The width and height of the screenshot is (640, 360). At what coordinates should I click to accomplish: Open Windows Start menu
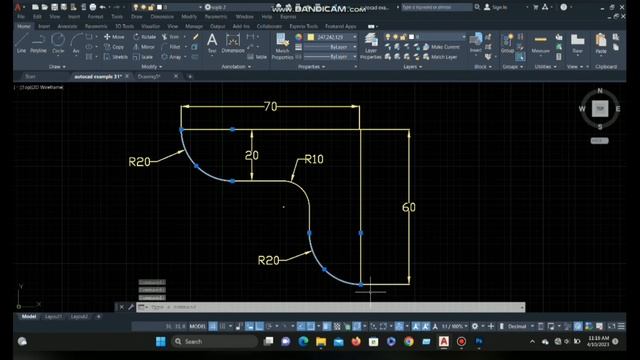[x=160, y=341]
